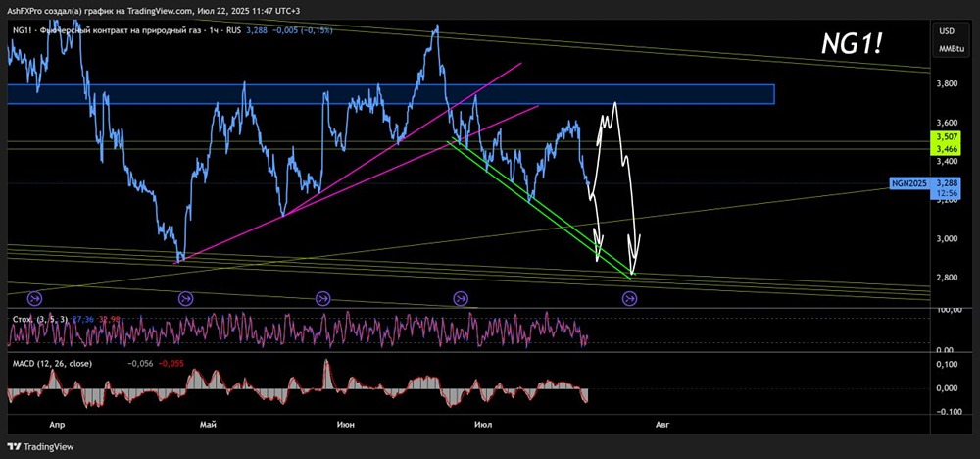
Task: Click the 3,507 green price label
Action: pos(945,139)
